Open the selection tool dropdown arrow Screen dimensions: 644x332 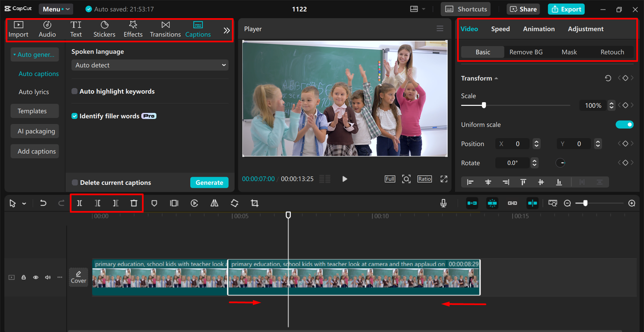pyautogui.click(x=24, y=204)
